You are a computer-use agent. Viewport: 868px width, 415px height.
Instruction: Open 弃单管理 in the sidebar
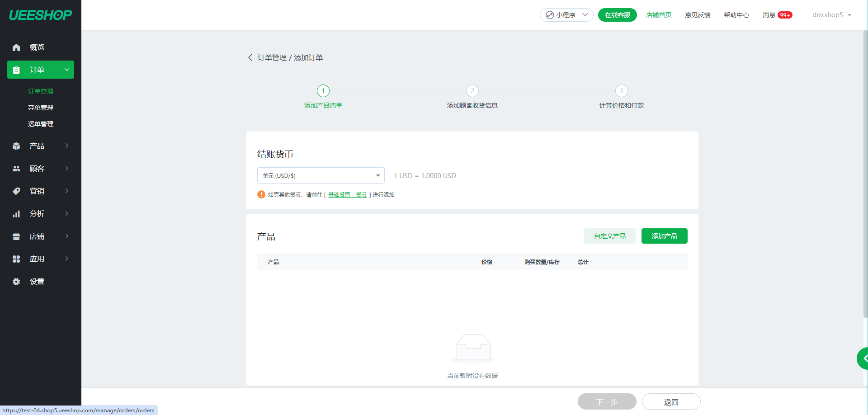click(x=41, y=108)
